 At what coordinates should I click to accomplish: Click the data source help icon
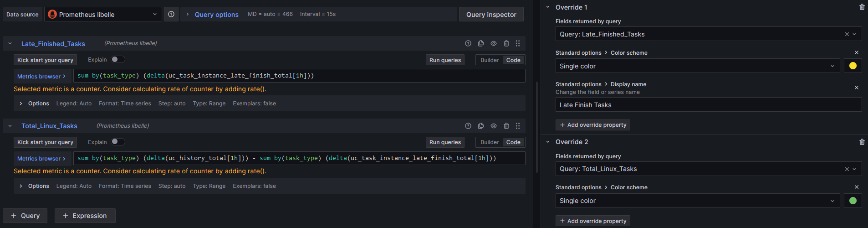171,14
